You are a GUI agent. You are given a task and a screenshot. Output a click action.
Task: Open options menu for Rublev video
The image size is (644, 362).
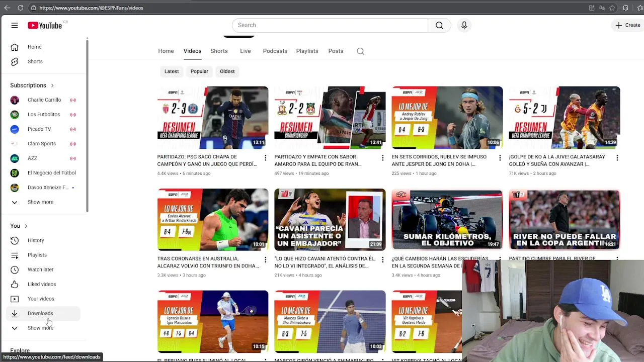pyautogui.click(x=500, y=158)
